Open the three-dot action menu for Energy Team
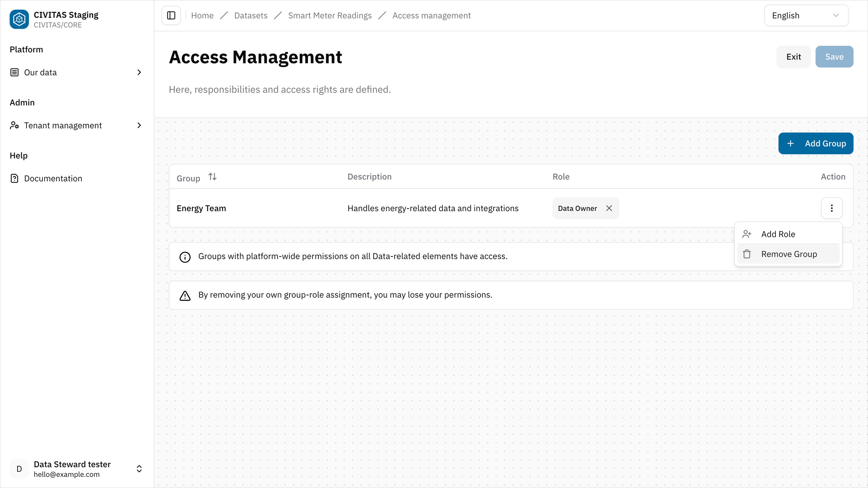This screenshot has width=868, height=488. pyautogui.click(x=832, y=208)
